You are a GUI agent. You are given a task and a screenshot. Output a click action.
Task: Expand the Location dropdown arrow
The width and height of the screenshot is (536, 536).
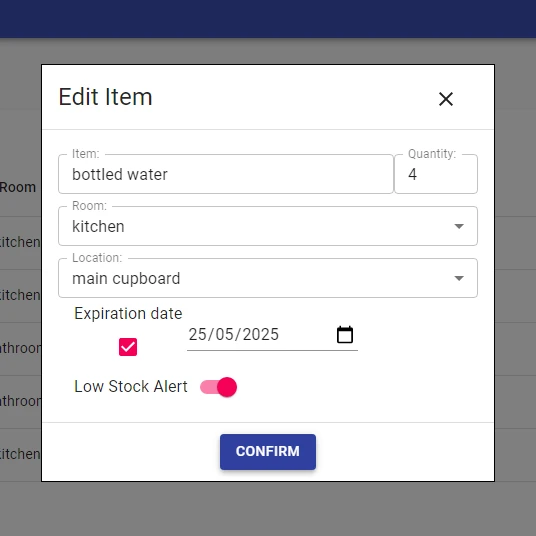459,278
